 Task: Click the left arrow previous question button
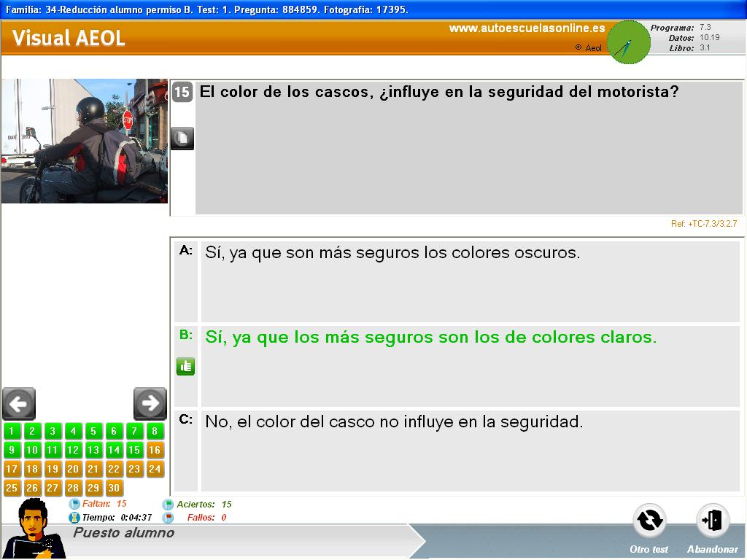click(19, 403)
